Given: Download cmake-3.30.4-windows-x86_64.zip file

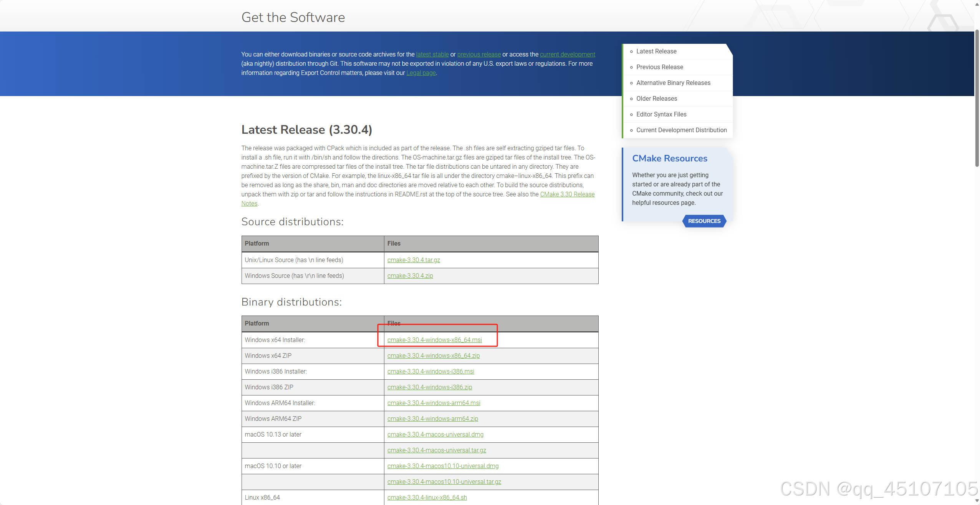Looking at the screenshot, I should (433, 355).
